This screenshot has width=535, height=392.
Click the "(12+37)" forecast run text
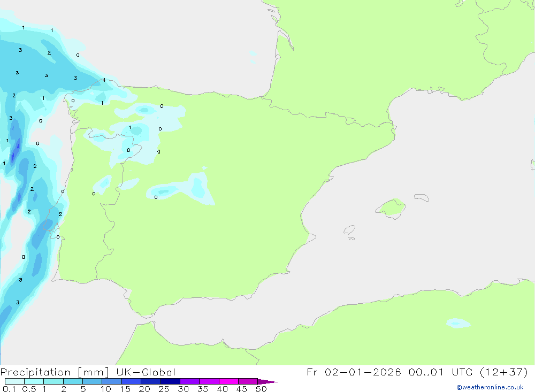503,372
